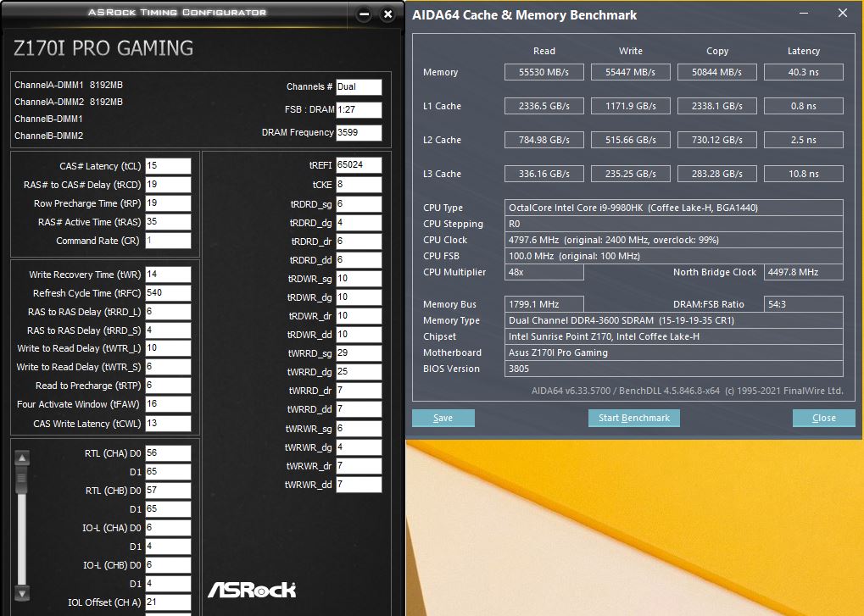Click the tWRRD_dg value field
The image size is (864, 616).
point(359,372)
